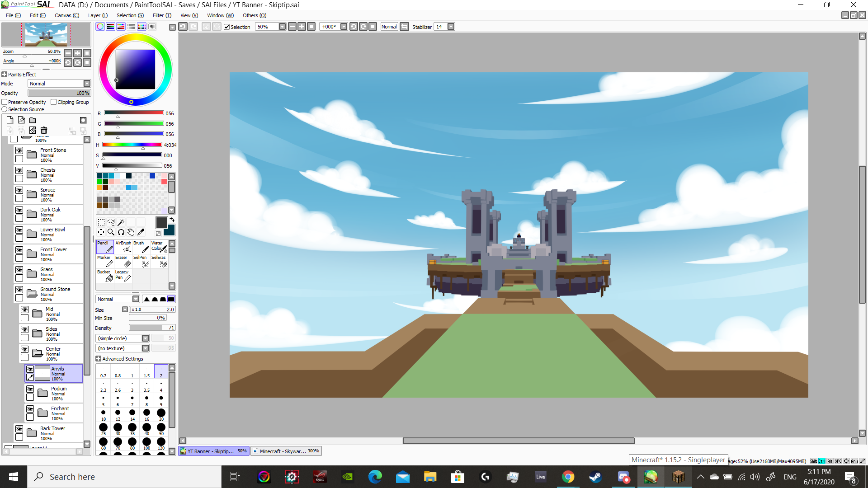
Task: Uncheck the Selection checkbox in toolbar
Action: [227, 27]
